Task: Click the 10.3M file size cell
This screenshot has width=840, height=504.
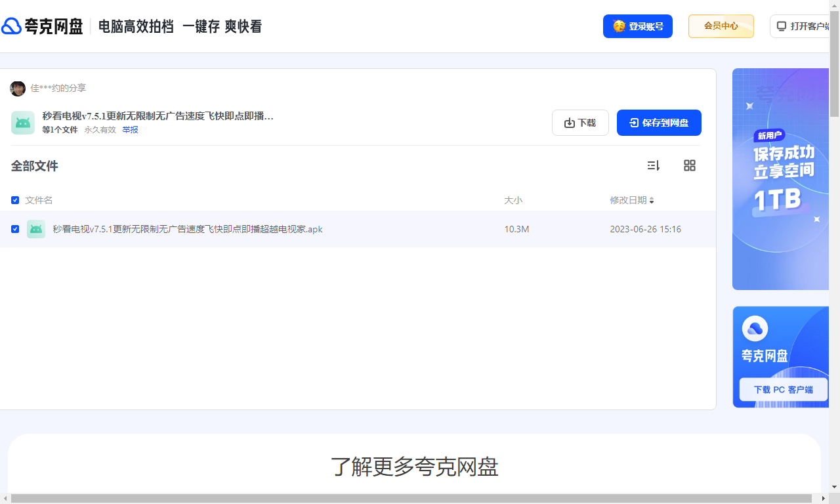Action: click(516, 229)
